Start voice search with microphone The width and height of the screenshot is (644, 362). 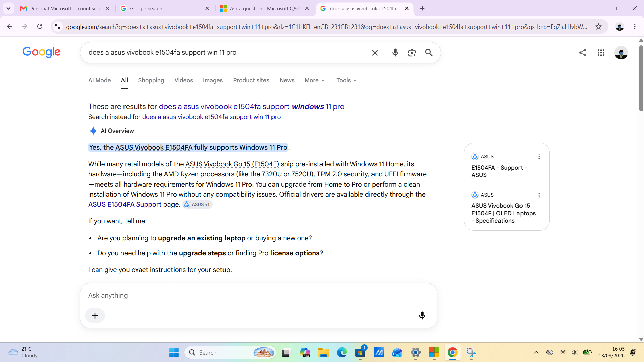tap(395, 53)
